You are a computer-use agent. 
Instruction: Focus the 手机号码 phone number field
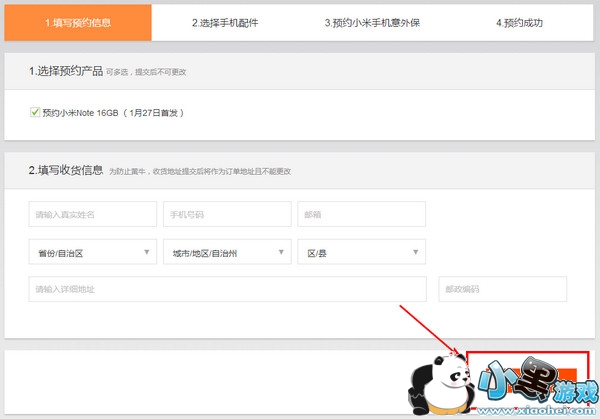(x=227, y=214)
